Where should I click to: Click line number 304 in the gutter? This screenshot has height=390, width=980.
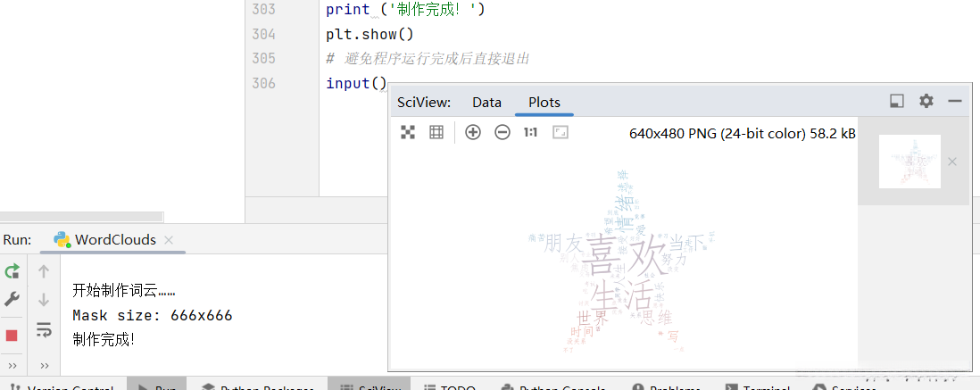coord(264,35)
